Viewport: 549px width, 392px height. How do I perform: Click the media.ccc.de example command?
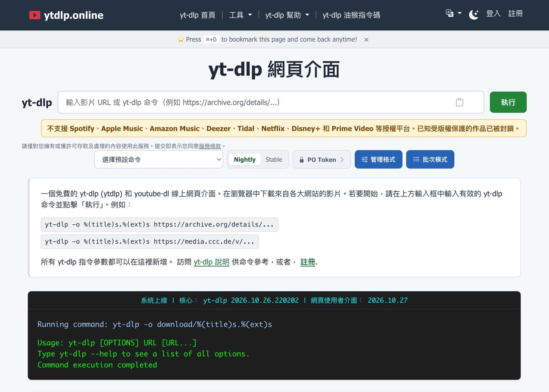[150, 241]
